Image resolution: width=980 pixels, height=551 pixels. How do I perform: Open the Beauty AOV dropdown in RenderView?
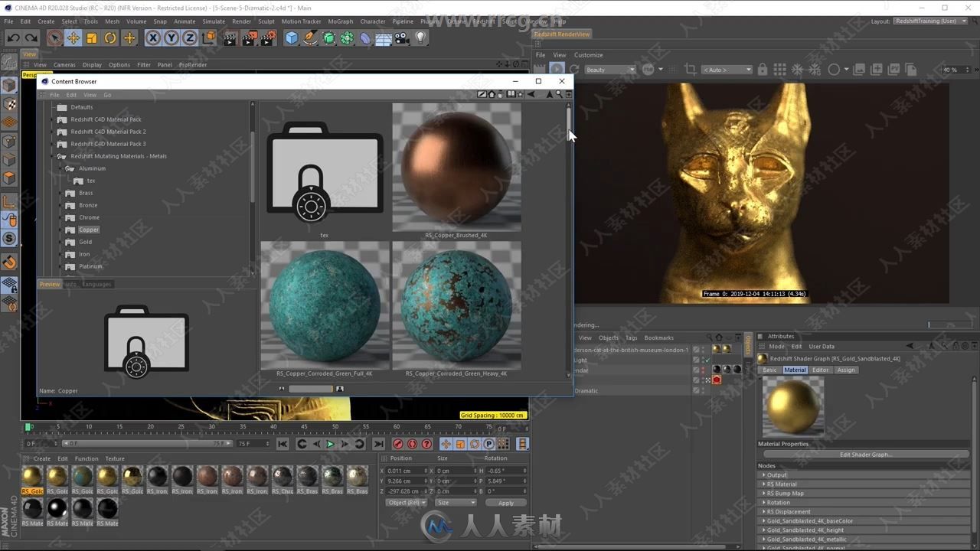click(610, 70)
